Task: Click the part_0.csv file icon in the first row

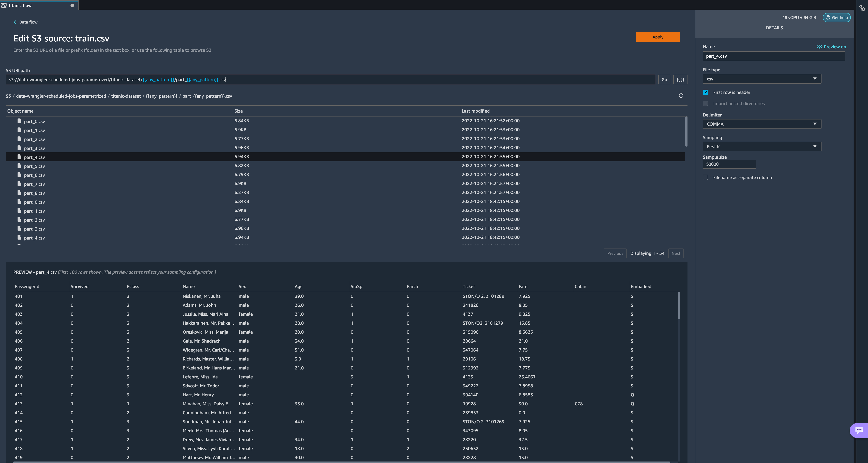Action: pos(19,121)
